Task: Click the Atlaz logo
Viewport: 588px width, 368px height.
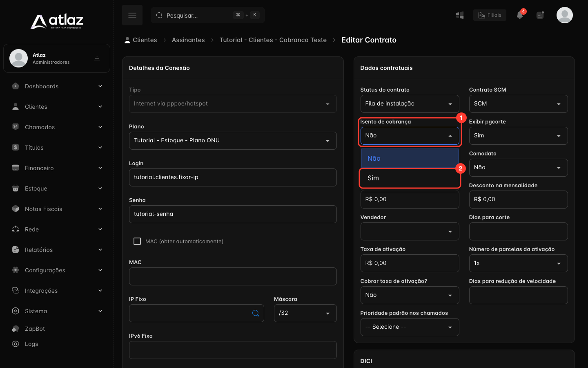Action: click(57, 21)
